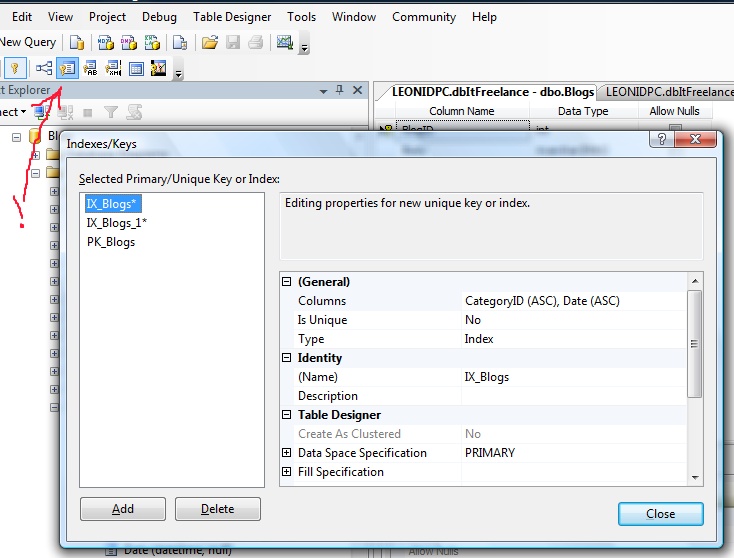734x558 pixels.
Task: Click the Add button
Action: pyautogui.click(x=123, y=509)
